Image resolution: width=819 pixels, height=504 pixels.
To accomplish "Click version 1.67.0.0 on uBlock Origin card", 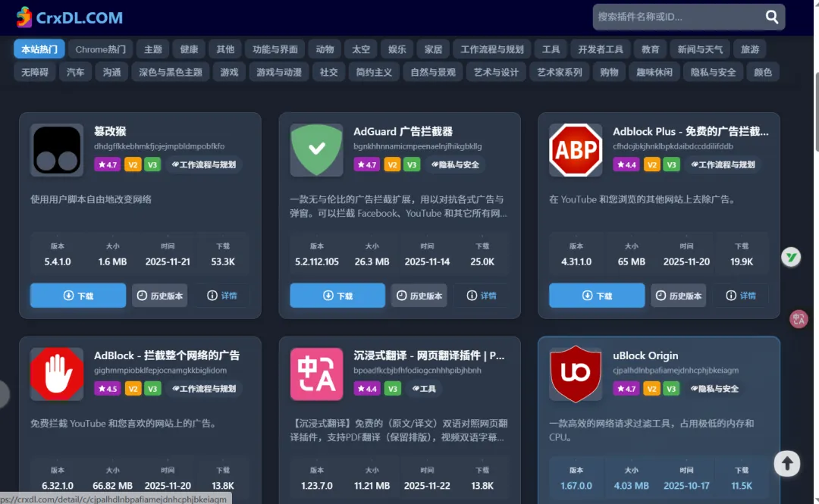I will [x=576, y=486].
